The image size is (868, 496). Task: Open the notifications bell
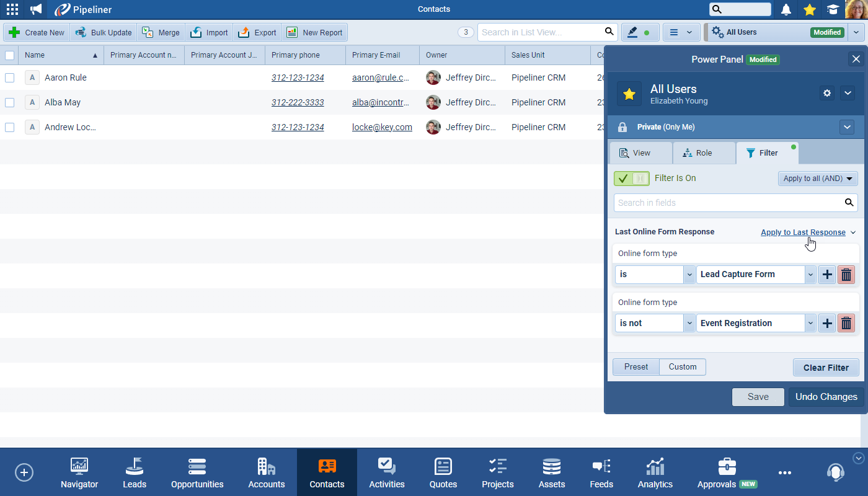[786, 9]
